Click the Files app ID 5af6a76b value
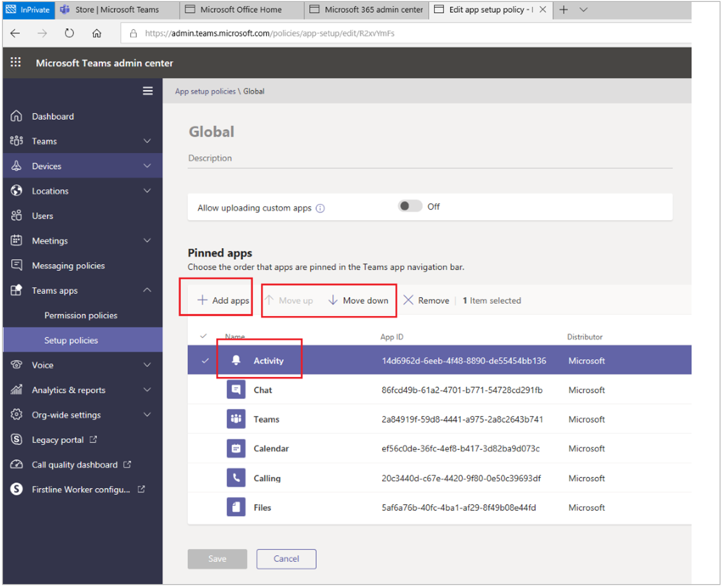 point(459,507)
